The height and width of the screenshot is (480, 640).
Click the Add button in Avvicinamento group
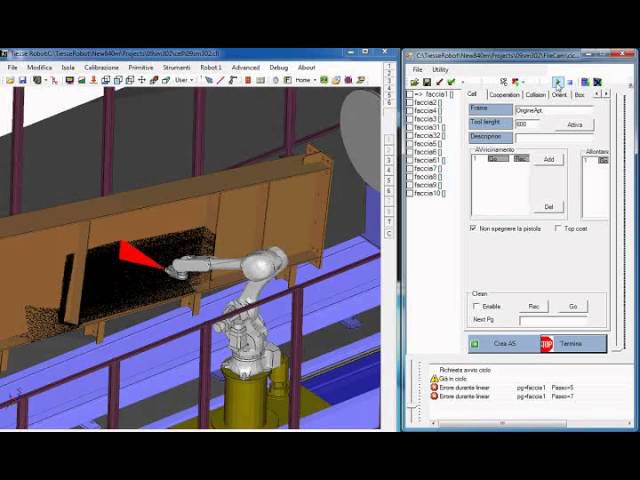tap(549, 159)
